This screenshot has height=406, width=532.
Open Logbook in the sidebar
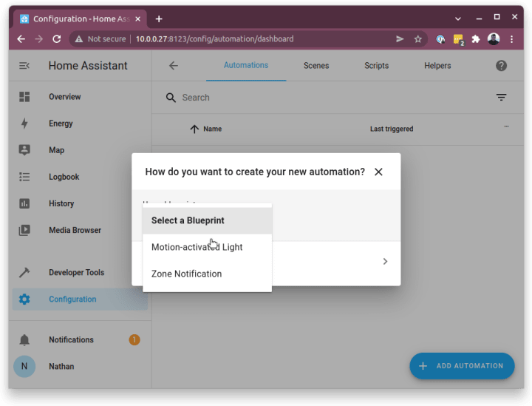(80, 177)
